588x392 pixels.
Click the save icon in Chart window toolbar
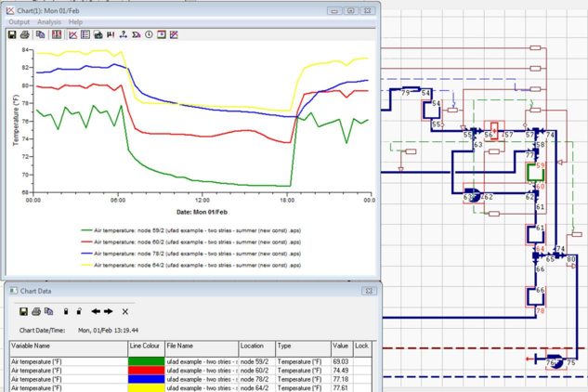pos(12,35)
